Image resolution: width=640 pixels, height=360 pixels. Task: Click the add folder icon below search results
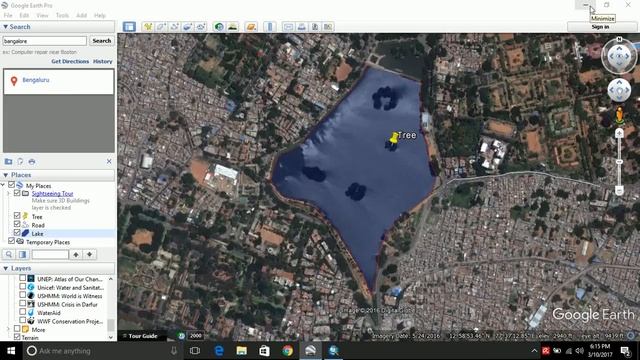(x=9, y=162)
